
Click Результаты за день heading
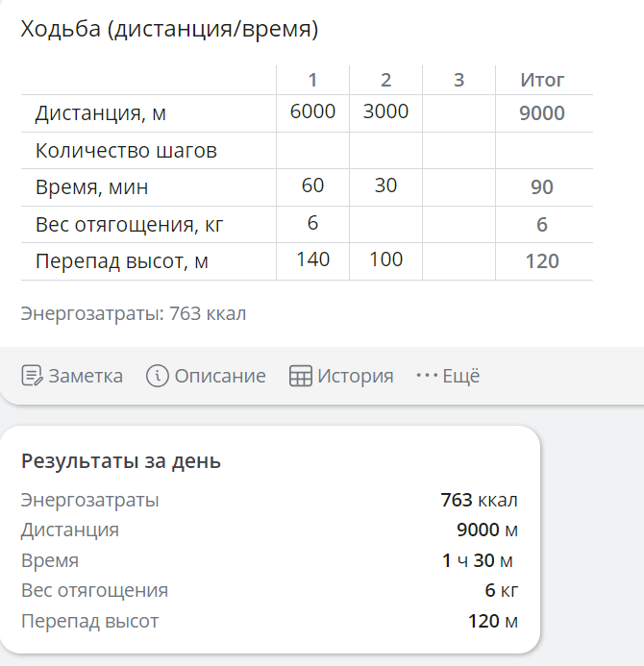click(121, 461)
